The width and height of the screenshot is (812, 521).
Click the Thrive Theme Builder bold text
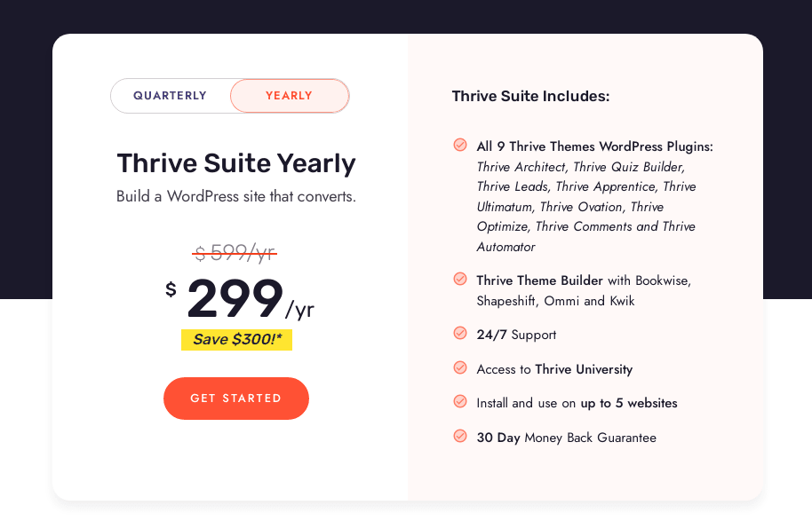click(x=539, y=280)
